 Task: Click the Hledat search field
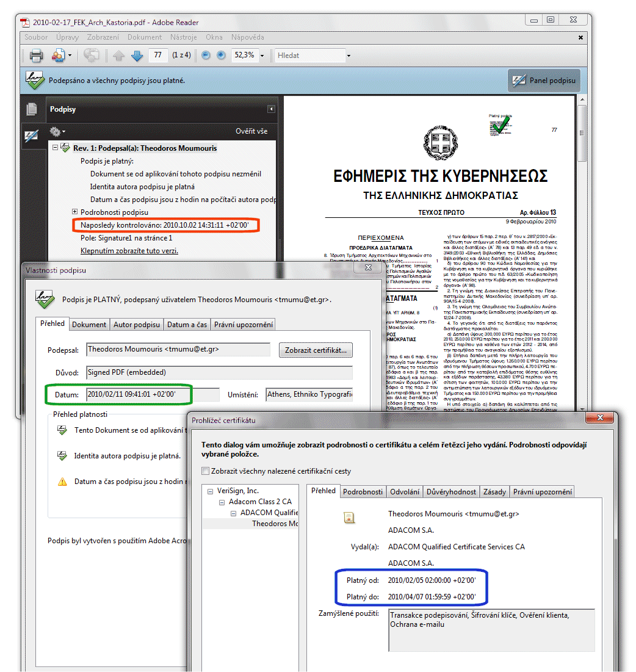click(310, 56)
